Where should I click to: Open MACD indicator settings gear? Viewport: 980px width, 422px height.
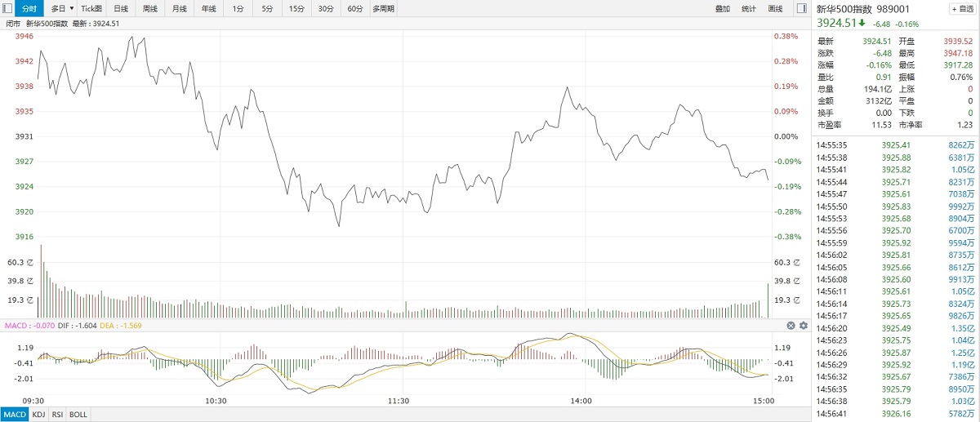click(803, 326)
